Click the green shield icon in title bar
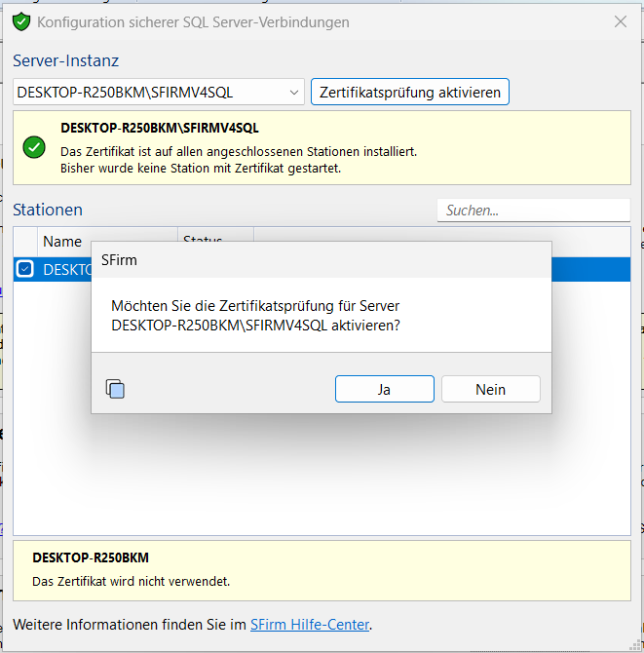 (x=20, y=21)
